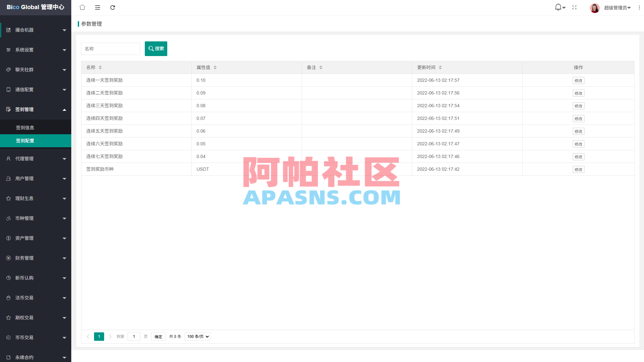Open the 100条/页 page size dropdown
The height and width of the screenshot is (362, 644).
(197, 337)
